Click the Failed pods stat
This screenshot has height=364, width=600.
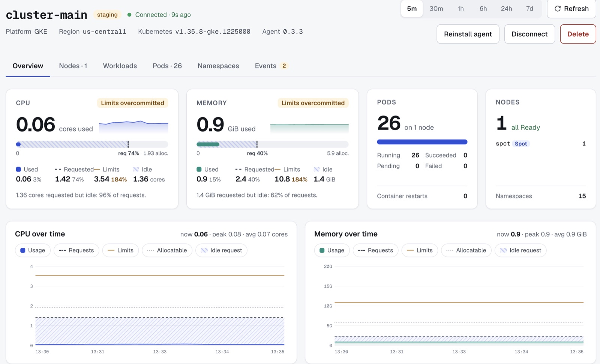tap(446, 166)
